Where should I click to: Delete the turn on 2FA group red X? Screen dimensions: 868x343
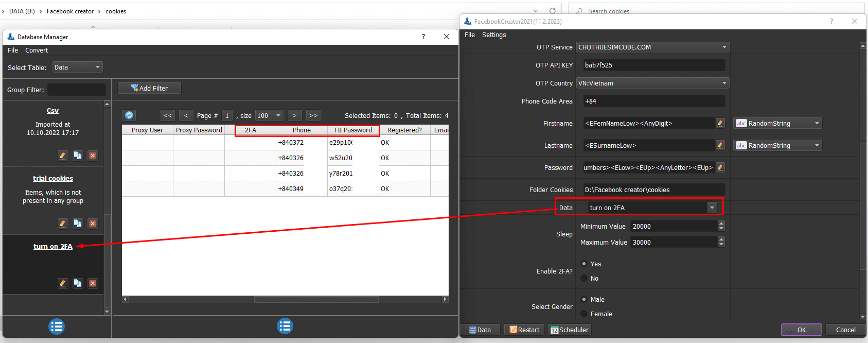(x=93, y=283)
